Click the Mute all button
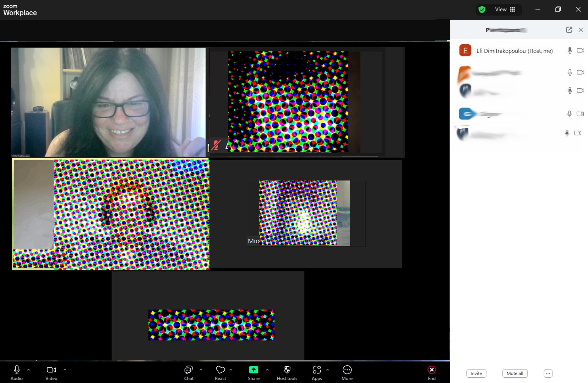Screen dimensions: 588x383 pos(515,373)
